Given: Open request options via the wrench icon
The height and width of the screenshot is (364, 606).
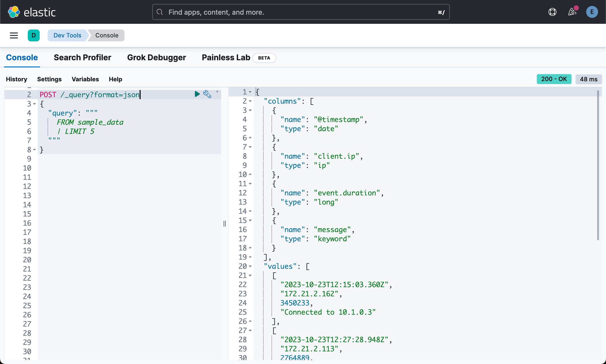Looking at the screenshot, I should click(x=207, y=94).
